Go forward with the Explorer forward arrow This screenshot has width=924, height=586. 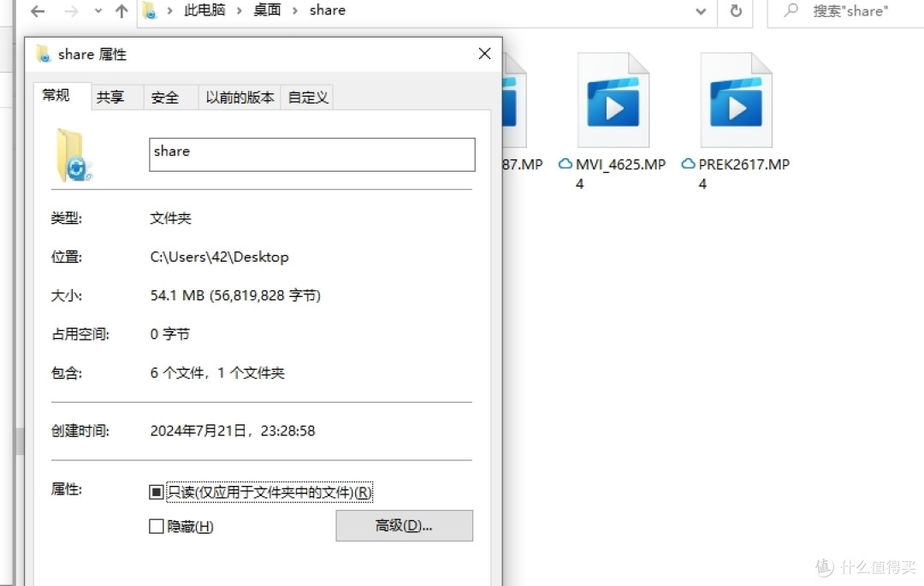click(x=71, y=10)
